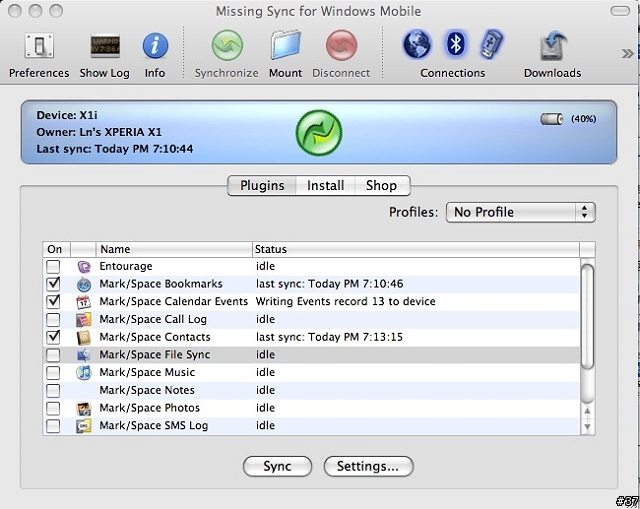Show more toolbar items via double chevron

click(627, 53)
